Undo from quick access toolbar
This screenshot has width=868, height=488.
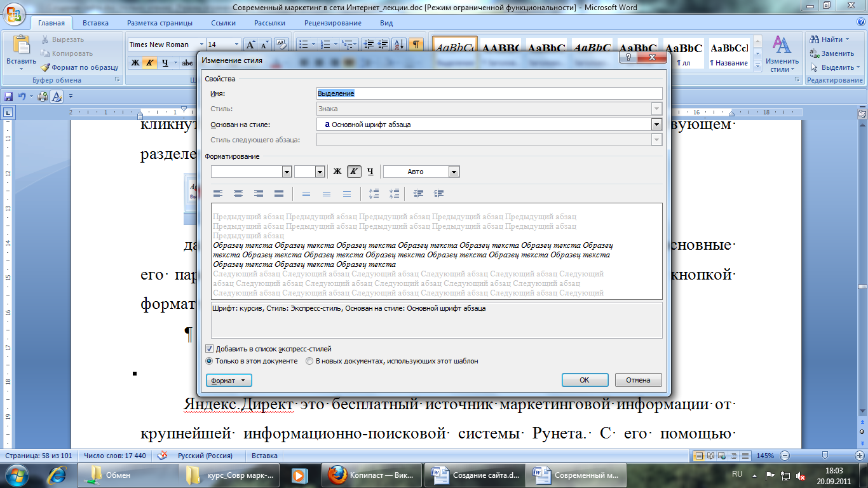pyautogui.click(x=22, y=97)
